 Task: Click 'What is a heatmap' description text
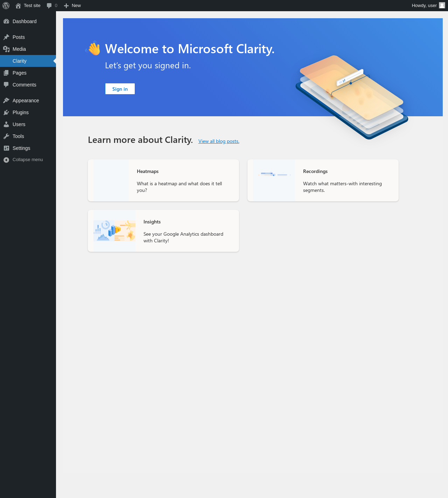(x=180, y=187)
